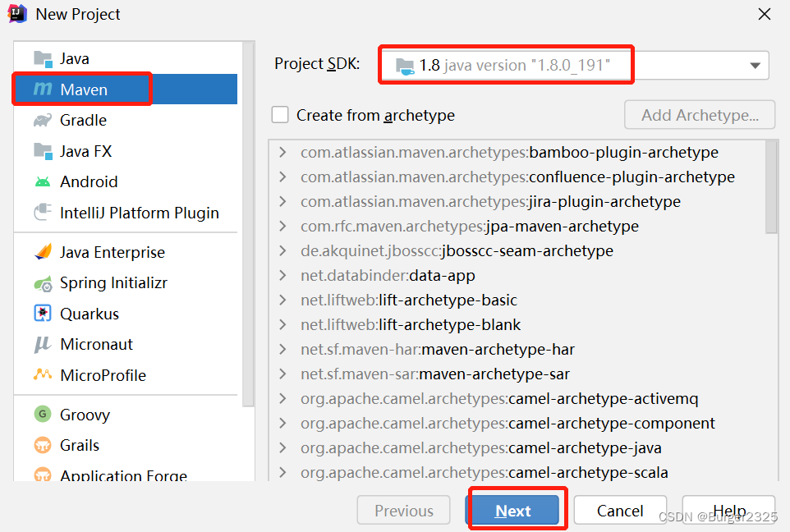Click the Grails icon
This screenshot has height=532, width=790.
tap(43, 445)
